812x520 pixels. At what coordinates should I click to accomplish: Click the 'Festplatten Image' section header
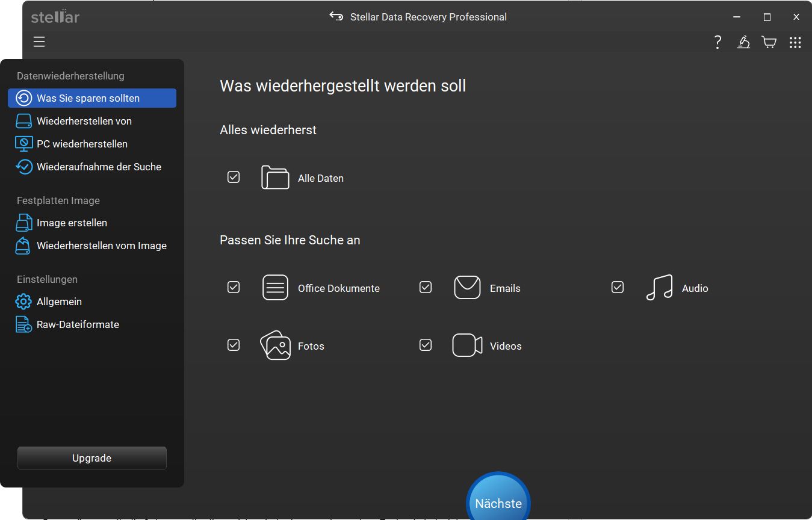coord(58,200)
